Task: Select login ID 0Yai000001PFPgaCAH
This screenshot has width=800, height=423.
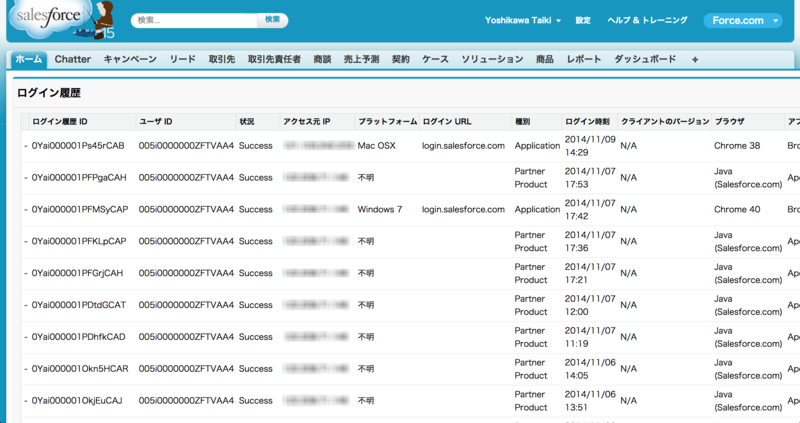Action: 79,178
